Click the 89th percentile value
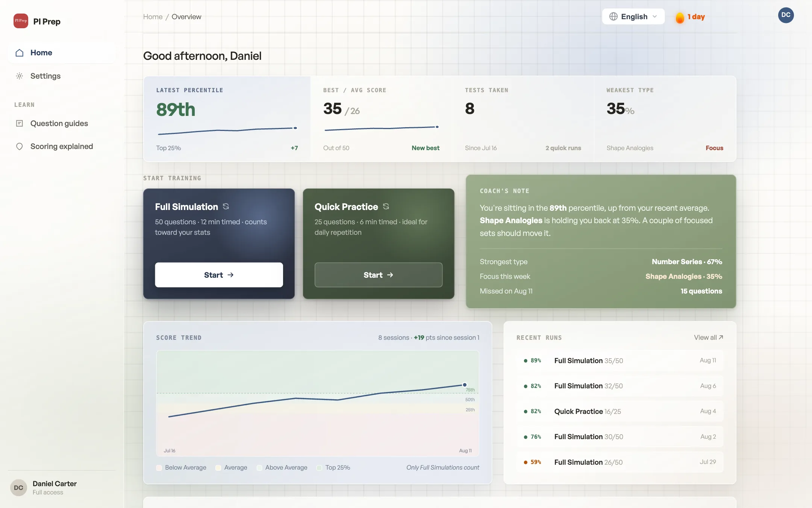This screenshot has width=812, height=508. (x=176, y=110)
